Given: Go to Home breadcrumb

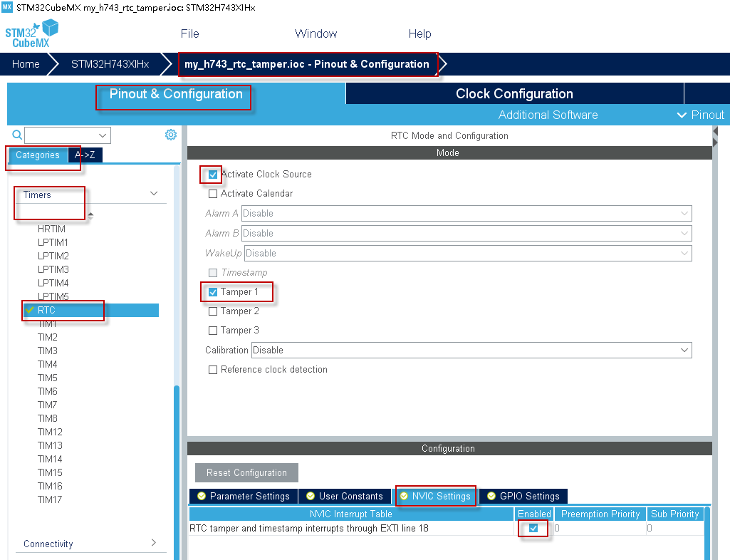Looking at the screenshot, I should pyautogui.click(x=26, y=64).
